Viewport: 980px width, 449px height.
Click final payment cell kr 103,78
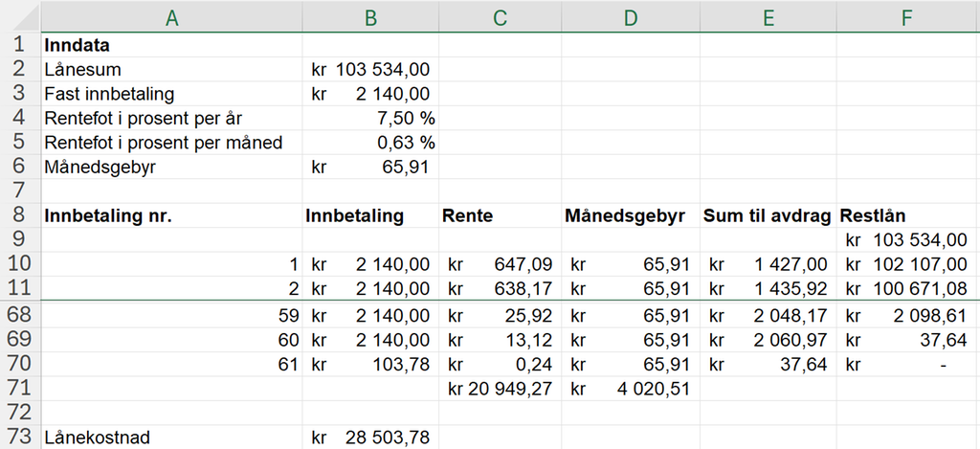(x=370, y=365)
